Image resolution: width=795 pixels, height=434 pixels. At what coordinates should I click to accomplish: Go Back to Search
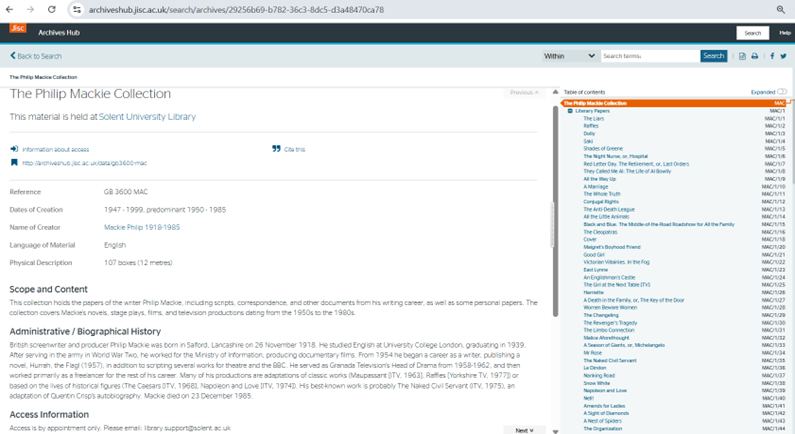[35, 56]
